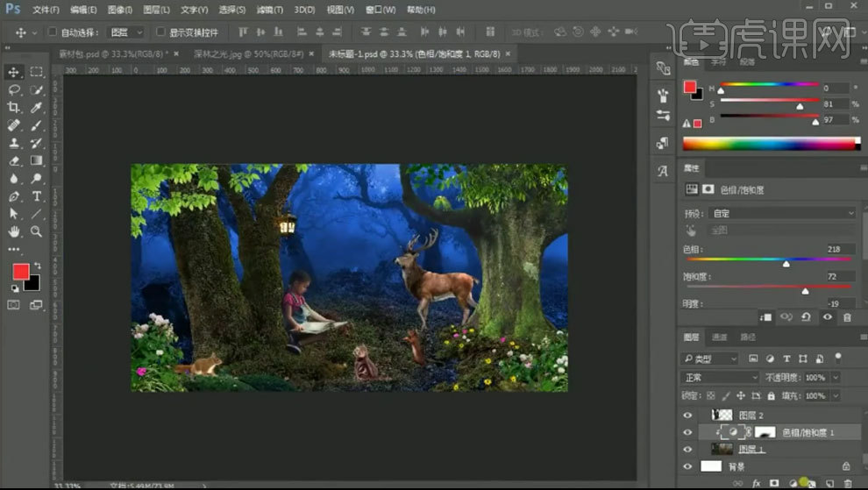The height and width of the screenshot is (490, 868).
Task: Open the layer filter 类型 dropdown
Action: 709,359
